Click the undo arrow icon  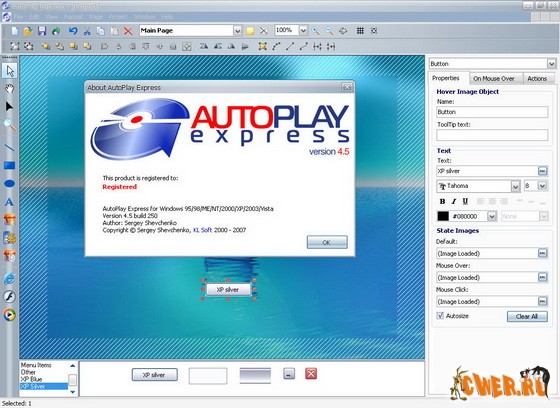73,31
